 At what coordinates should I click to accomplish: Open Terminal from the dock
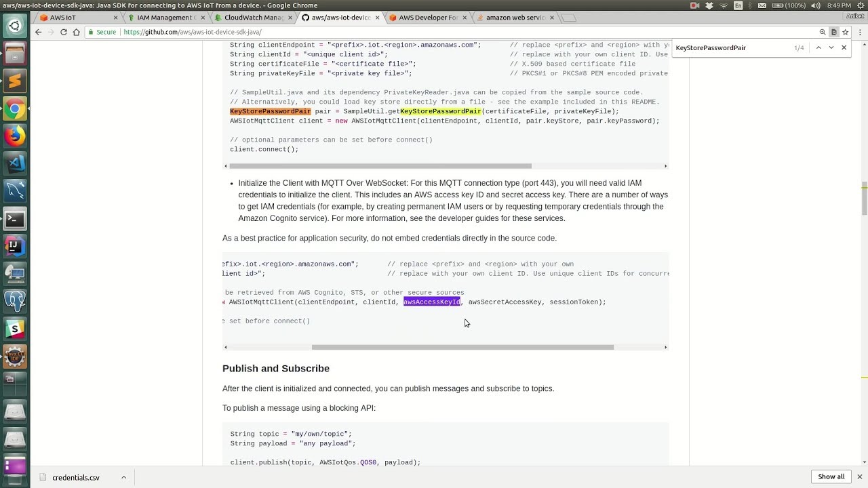[x=15, y=219]
